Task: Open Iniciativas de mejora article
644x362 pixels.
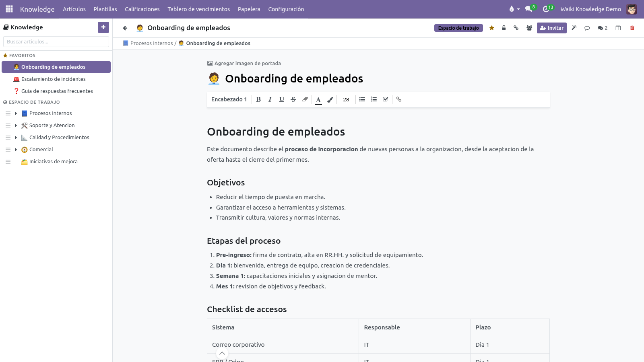Action: tap(53, 162)
